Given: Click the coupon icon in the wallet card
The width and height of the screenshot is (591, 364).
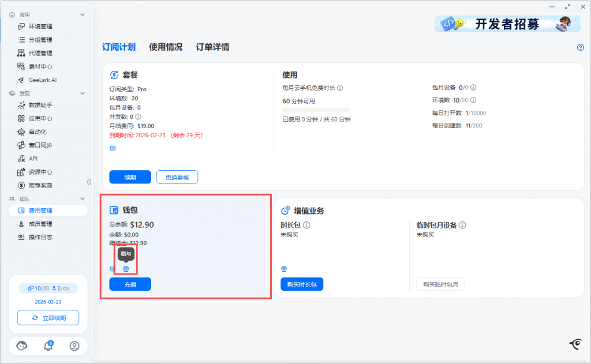Looking at the screenshot, I should click(x=113, y=269).
